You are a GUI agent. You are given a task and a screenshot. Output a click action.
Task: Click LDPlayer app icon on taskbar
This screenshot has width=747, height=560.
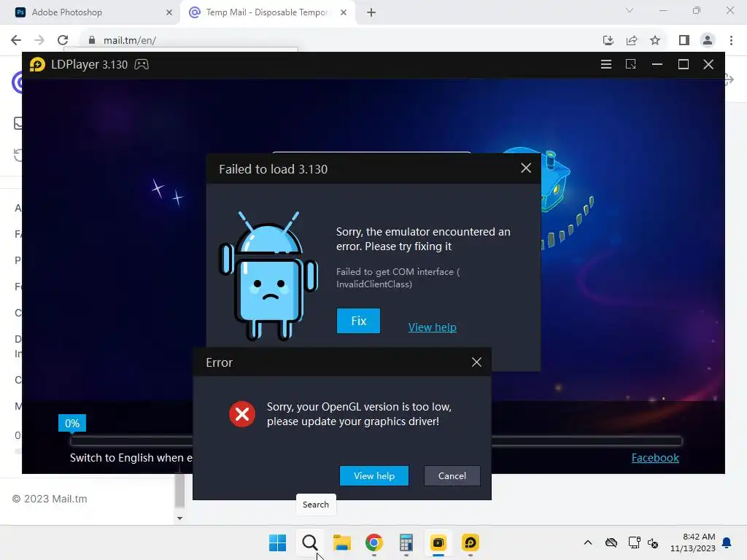click(471, 542)
